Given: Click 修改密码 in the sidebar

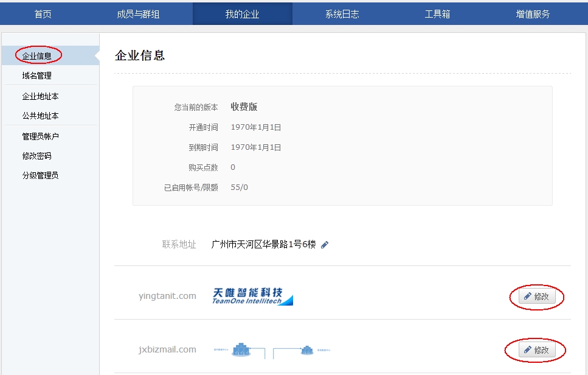Looking at the screenshot, I should pyautogui.click(x=37, y=156).
